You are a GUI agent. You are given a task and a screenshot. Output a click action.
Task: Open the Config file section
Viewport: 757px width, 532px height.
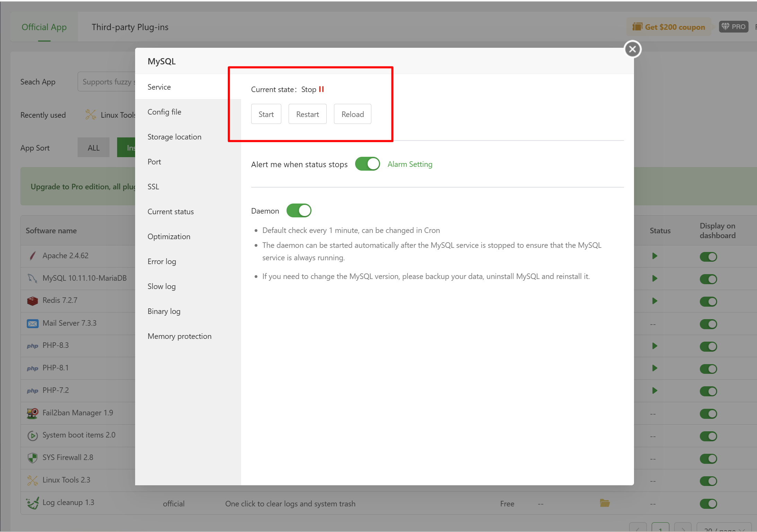click(164, 112)
